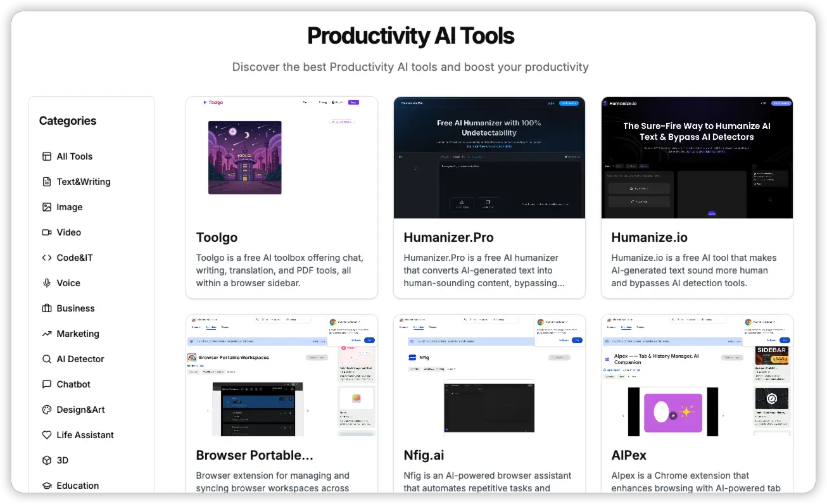Go to the Marketing category

click(78, 334)
